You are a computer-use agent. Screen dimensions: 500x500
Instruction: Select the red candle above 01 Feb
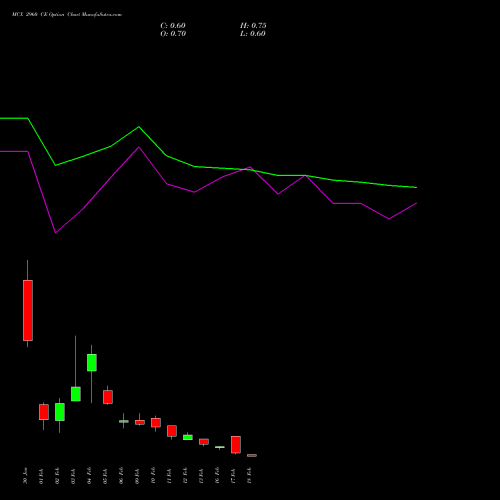click(x=44, y=412)
